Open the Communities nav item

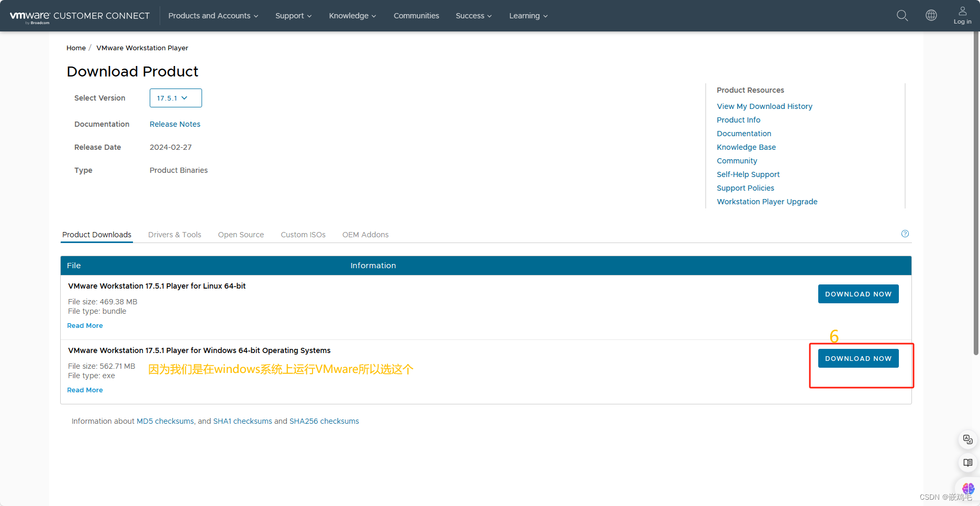[416, 16]
